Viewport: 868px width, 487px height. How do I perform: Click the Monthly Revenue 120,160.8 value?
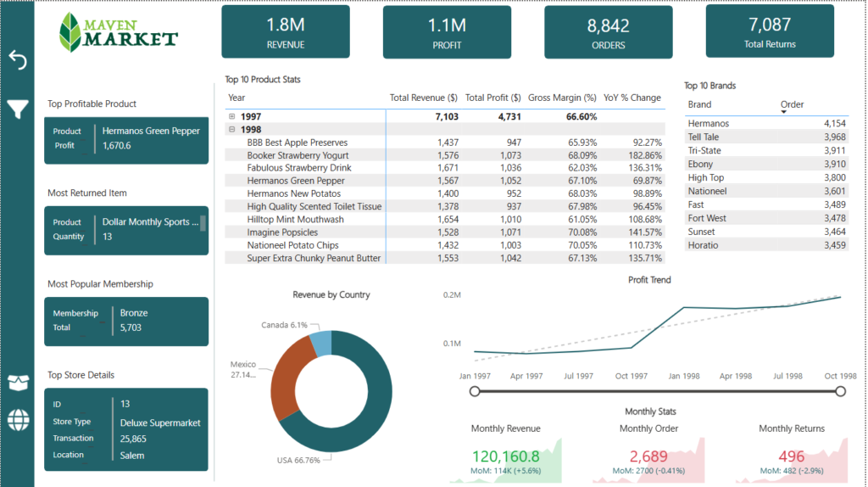tap(505, 456)
